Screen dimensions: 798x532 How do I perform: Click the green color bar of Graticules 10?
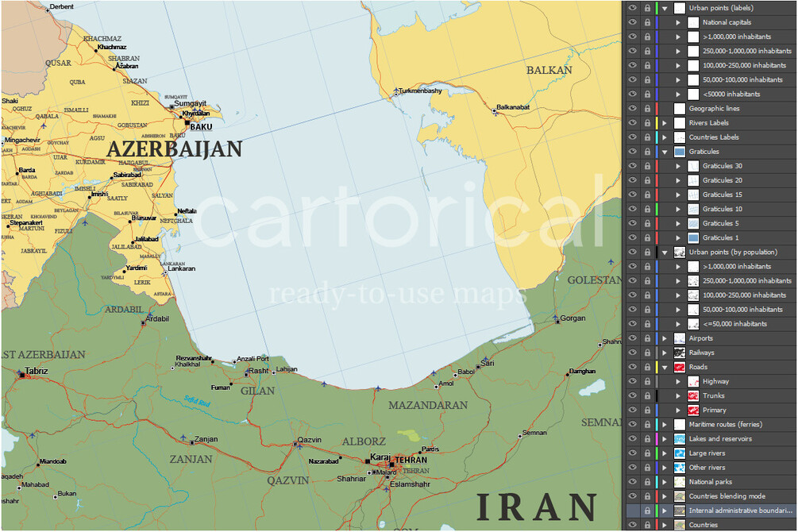tap(657, 210)
